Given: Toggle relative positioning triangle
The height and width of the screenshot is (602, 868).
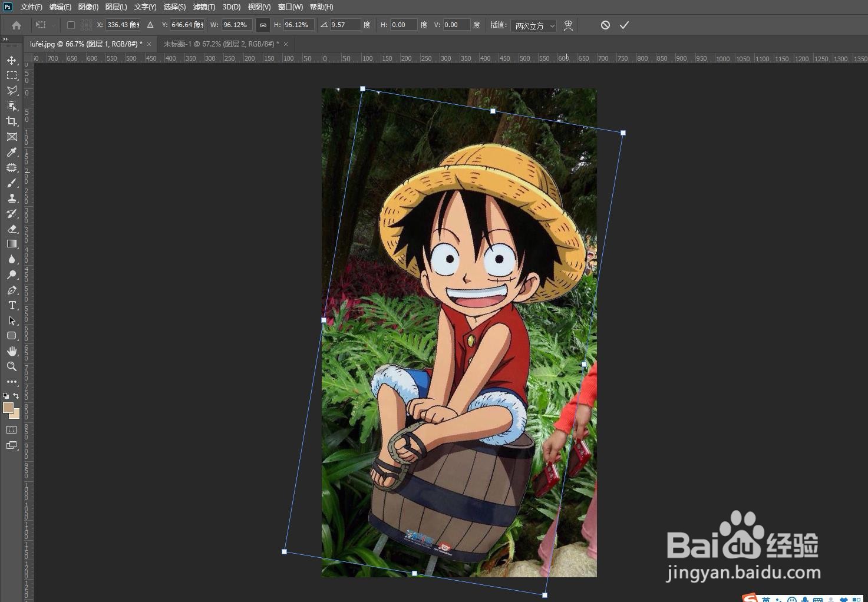Looking at the screenshot, I should point(150,25).
